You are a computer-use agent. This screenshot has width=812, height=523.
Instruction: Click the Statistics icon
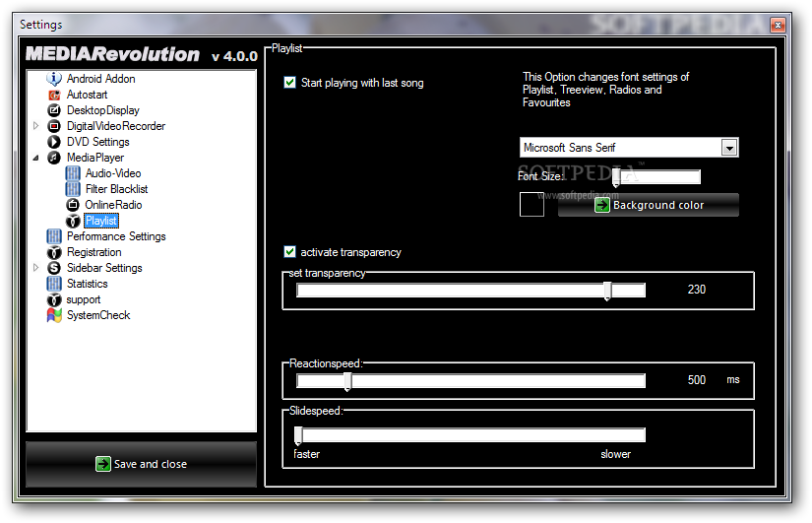(54, 284)
